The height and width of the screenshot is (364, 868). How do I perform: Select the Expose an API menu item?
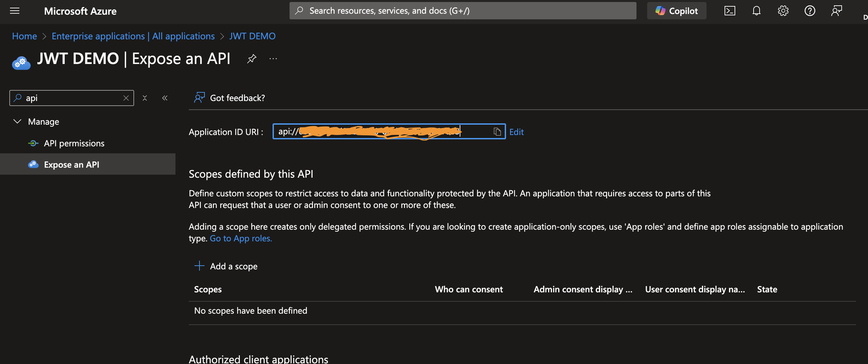[x=71, y=164]
